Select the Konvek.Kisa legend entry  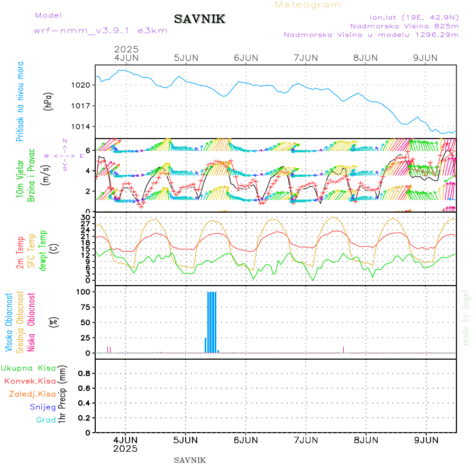coord(30,381)
